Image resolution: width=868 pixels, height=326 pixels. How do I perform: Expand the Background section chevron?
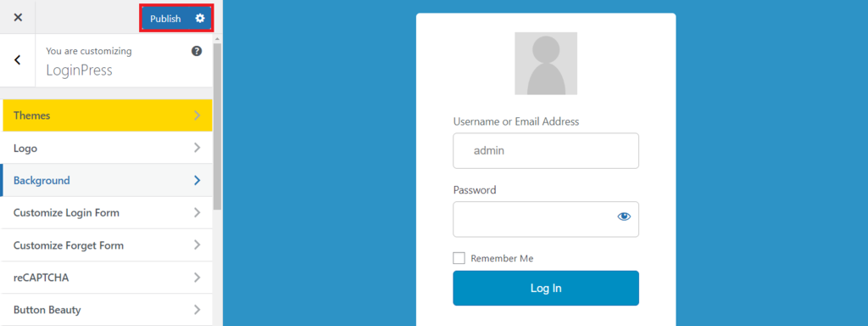point(198,180)
